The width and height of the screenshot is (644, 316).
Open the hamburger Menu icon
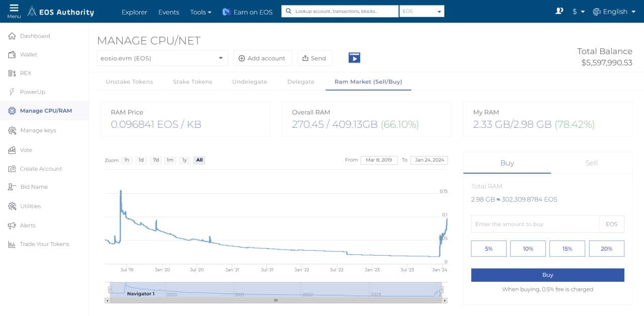pos(14,9)
